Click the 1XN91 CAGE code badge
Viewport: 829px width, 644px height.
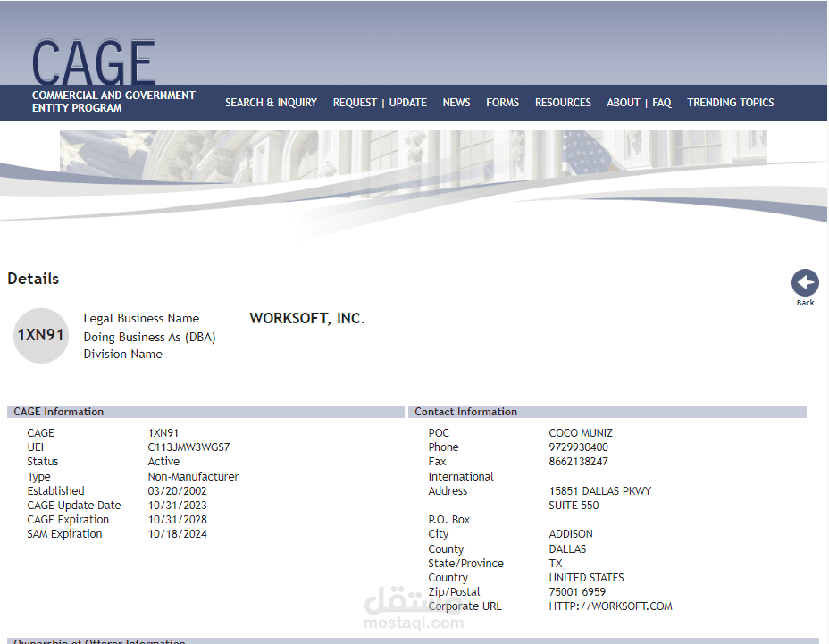[x=41, y=335]
